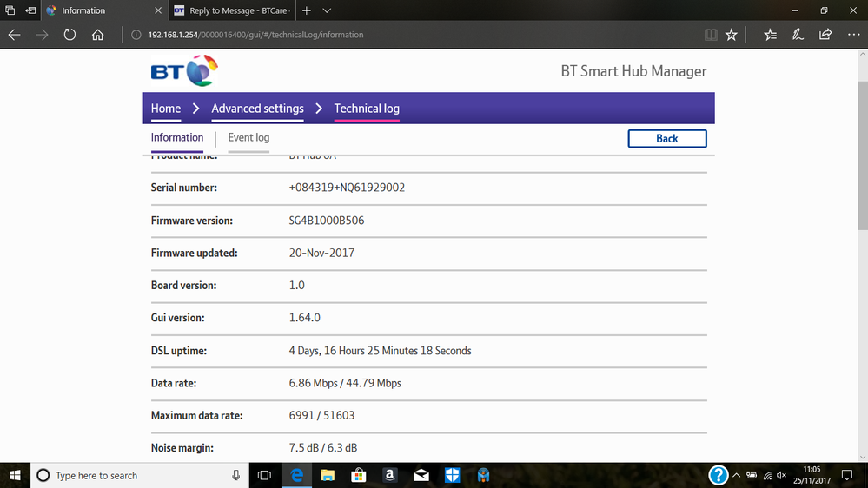Image resolution: width=868 pixels, height=488 pixels.
Task: Show tab previews chevron
Action: [328, 10]
